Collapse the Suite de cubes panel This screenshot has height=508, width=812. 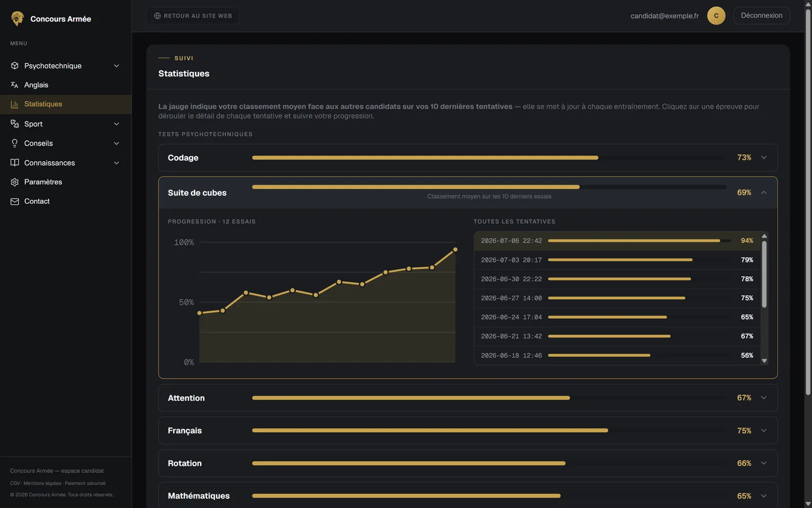pyautogui.click(x=764, y=192)
